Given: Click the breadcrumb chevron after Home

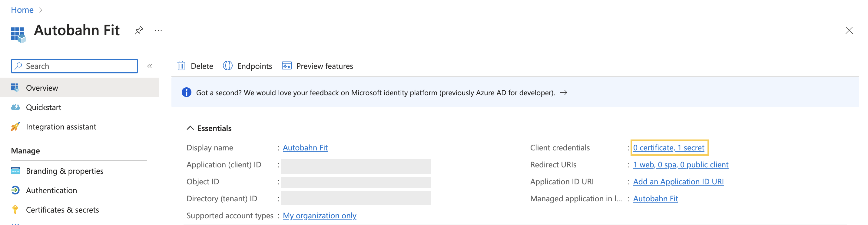Looking at the screenshot, I should tap(41, 10).
